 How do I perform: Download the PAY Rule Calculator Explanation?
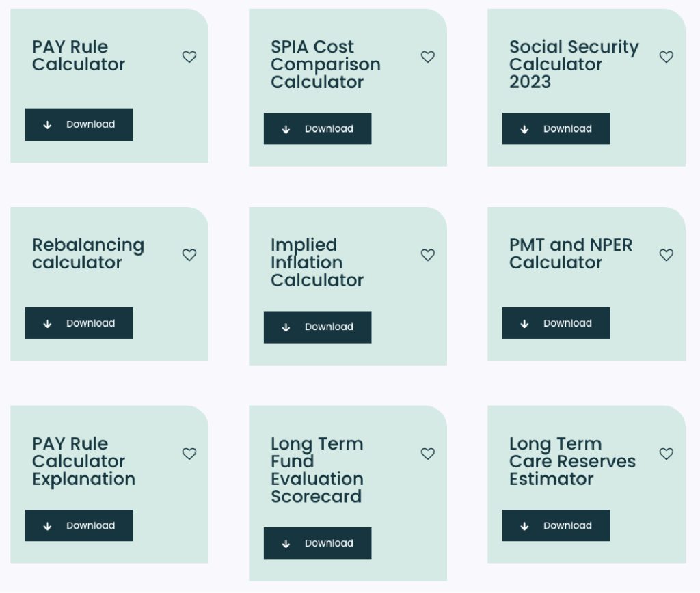coord(79,525)
